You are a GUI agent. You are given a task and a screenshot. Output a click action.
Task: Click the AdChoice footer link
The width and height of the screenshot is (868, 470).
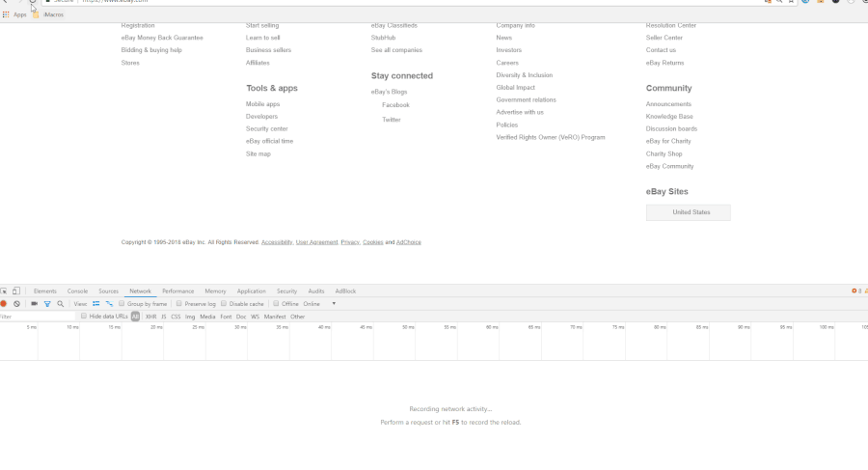(x=409, y=242)
